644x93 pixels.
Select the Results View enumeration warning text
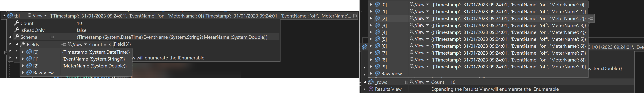[495, 89]
